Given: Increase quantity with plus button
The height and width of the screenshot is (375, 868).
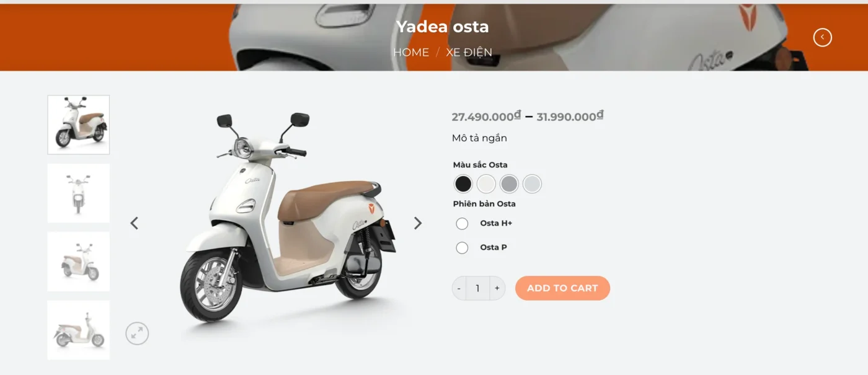Looking at the screenshot, I should [497, 288].
